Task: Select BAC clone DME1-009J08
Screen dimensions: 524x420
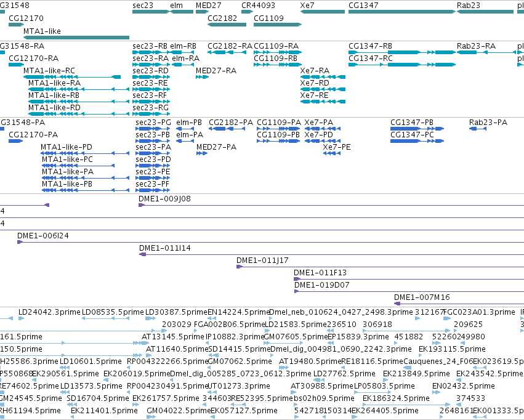Action: [x=164, y=199]
